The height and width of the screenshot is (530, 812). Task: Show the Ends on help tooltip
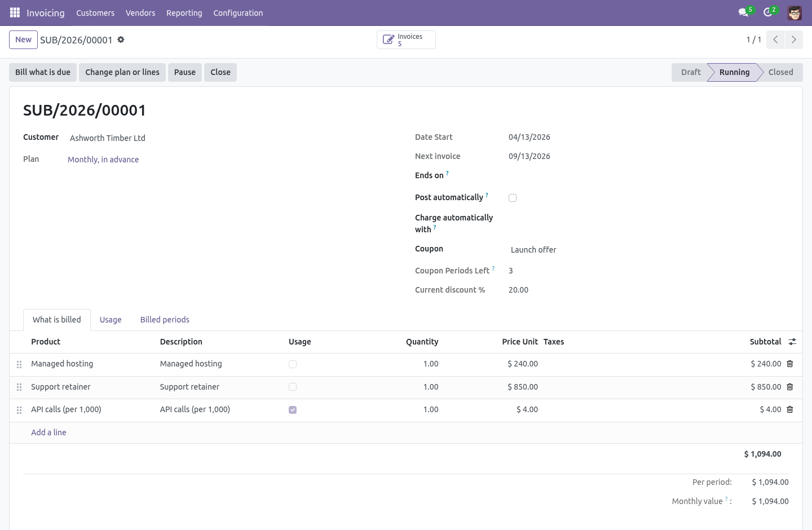[447, 173]
